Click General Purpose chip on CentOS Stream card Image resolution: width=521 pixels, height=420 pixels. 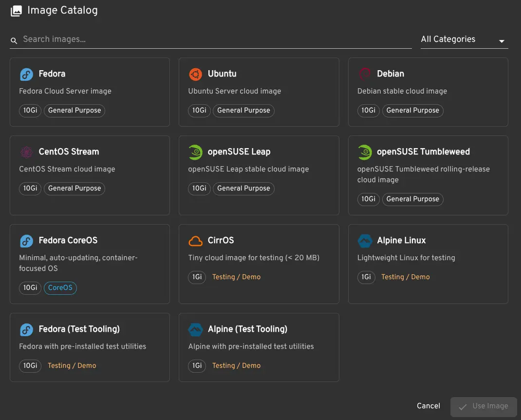tap(74, 188)
